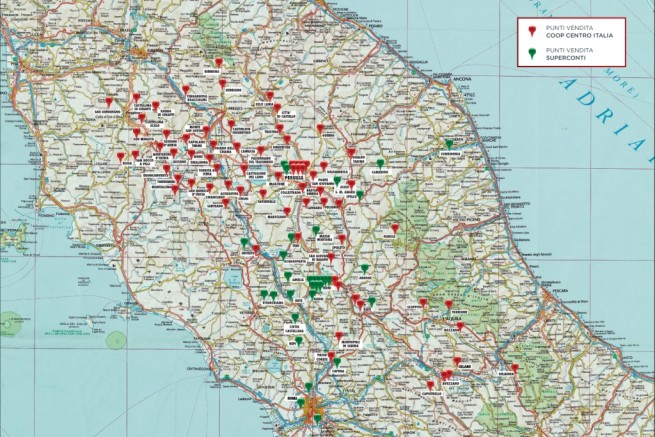Image resolution: width=655 pixels, height=437 pixels.
Task: Select the green pin at Camerino
Action: coord(380,163)
